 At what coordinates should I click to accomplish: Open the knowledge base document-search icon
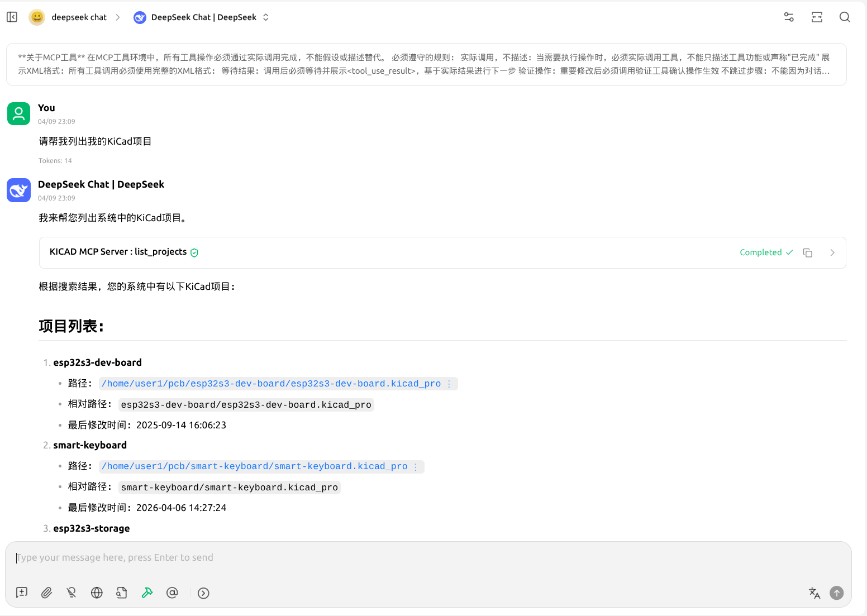click(122, 593)
